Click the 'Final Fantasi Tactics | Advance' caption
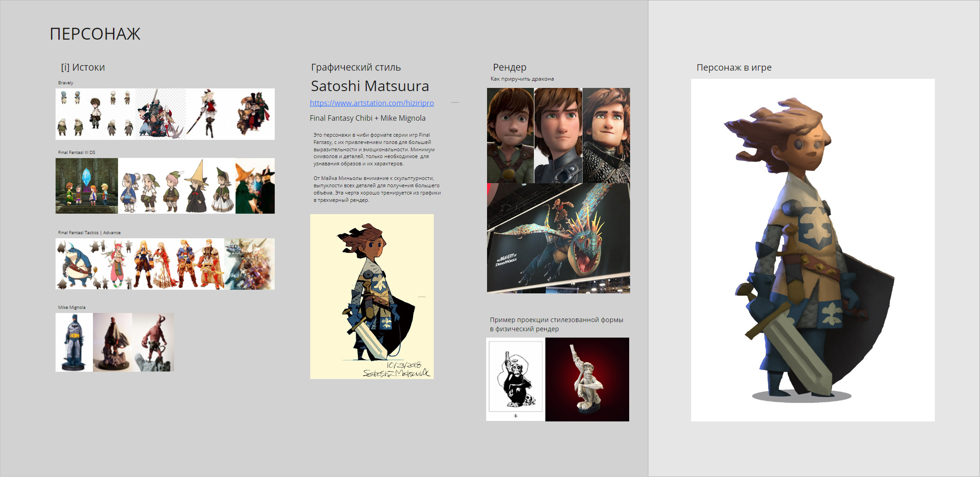The width and height of the screenshot is (980, 477). pos(89,233)
